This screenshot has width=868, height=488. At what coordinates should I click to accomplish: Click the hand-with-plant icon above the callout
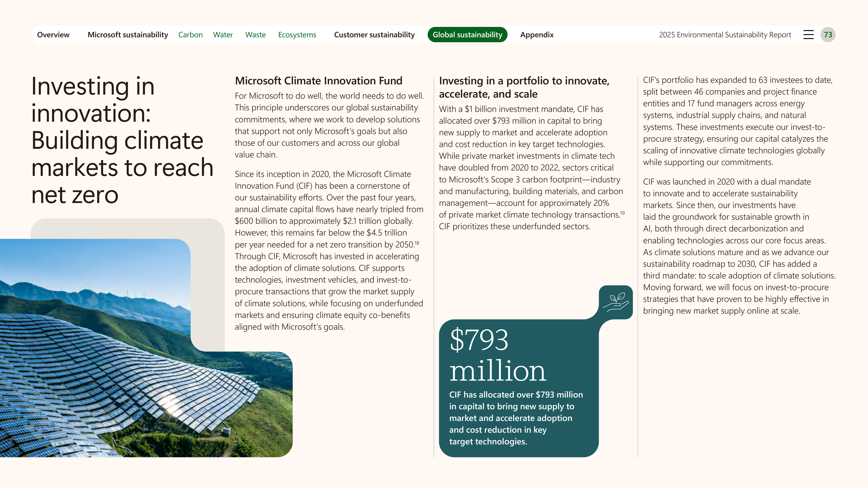(x=616, y=302)
